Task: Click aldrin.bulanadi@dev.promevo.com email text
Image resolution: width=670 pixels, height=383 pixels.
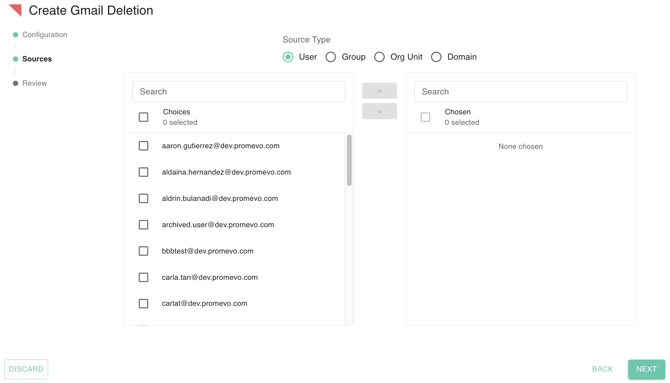Action: 220,199
